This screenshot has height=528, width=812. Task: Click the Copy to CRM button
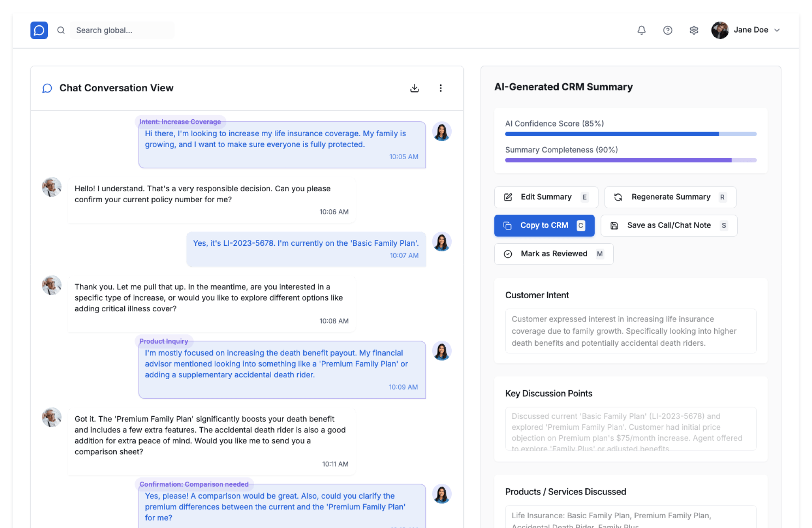tap(544, 225)
